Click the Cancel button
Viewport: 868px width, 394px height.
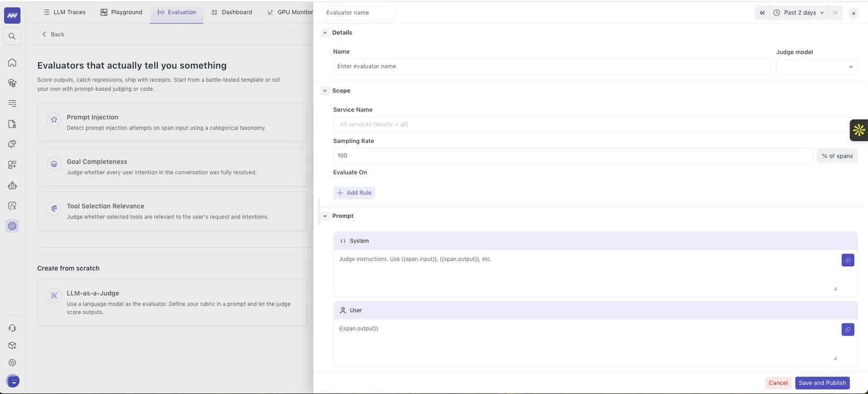(x=778, y=383)
